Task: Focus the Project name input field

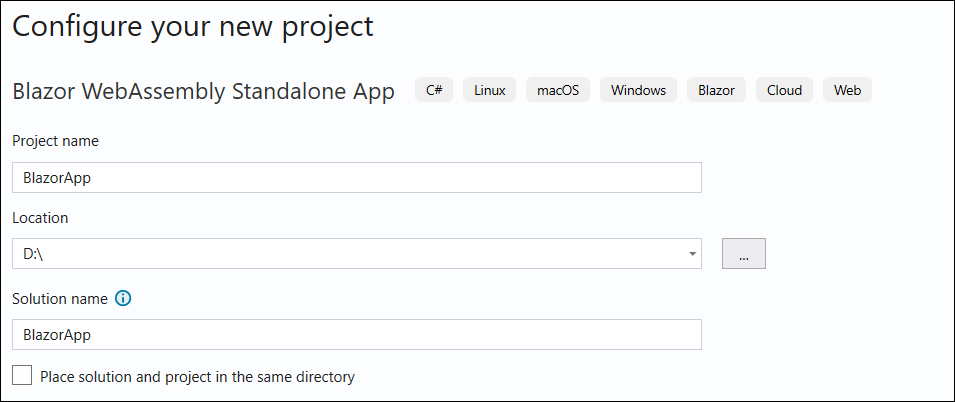Action: (357, 177)
